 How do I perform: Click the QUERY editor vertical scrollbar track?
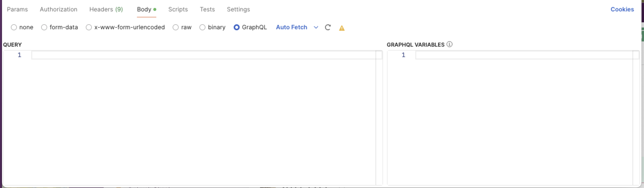point(379,118)
